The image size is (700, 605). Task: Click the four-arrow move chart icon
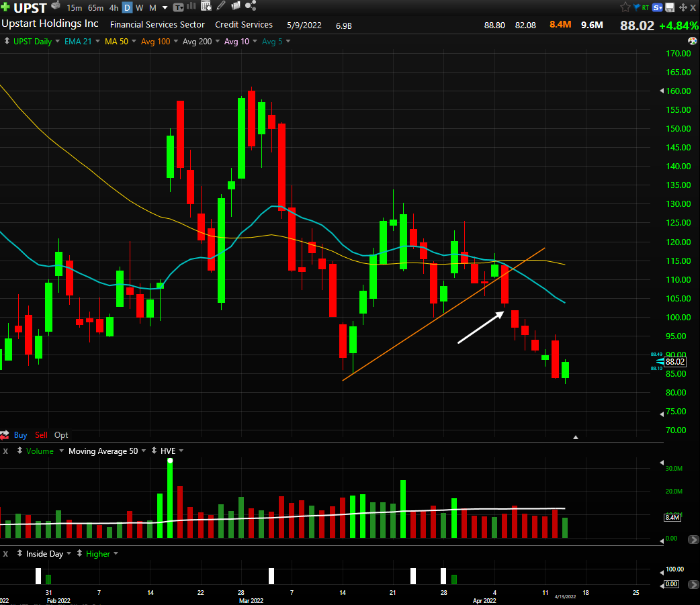pos(683,7)
